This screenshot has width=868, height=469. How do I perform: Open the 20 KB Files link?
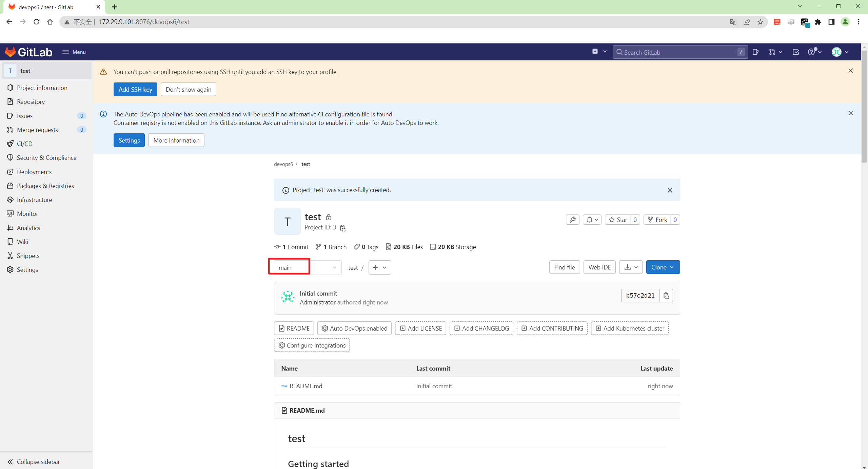[x=404, y=247]
